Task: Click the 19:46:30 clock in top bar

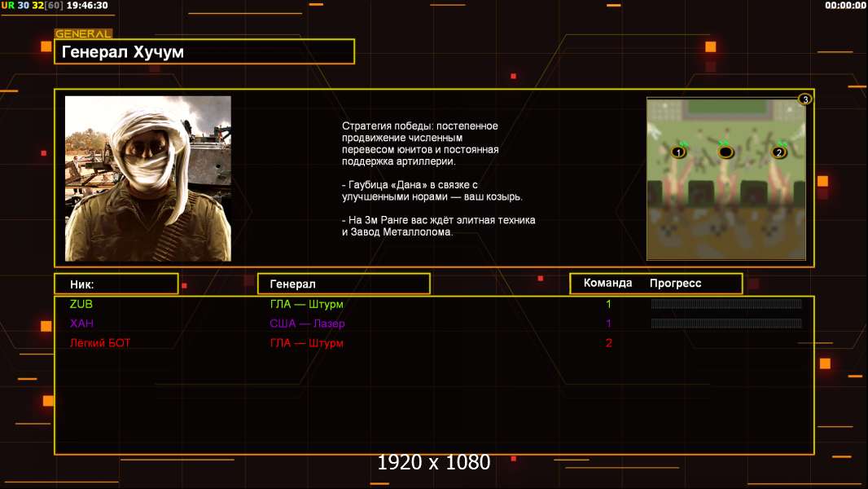Action: coord(87,5)
